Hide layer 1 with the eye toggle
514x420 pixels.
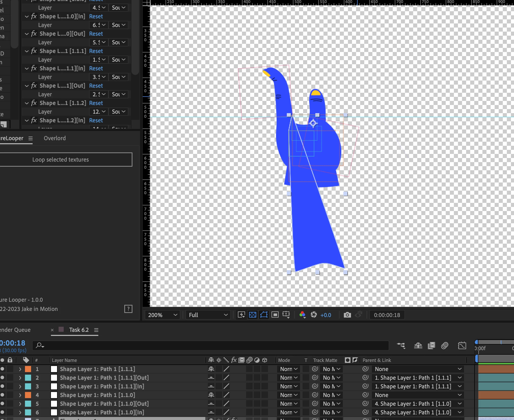(x=2, y=369)
